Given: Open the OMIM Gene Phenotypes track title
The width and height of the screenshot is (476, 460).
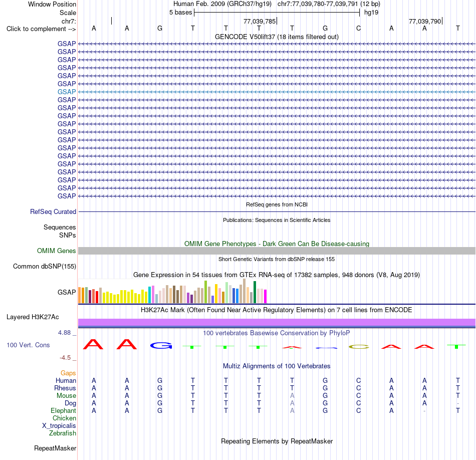Looking at the screenshot, I should pos(277,244).
